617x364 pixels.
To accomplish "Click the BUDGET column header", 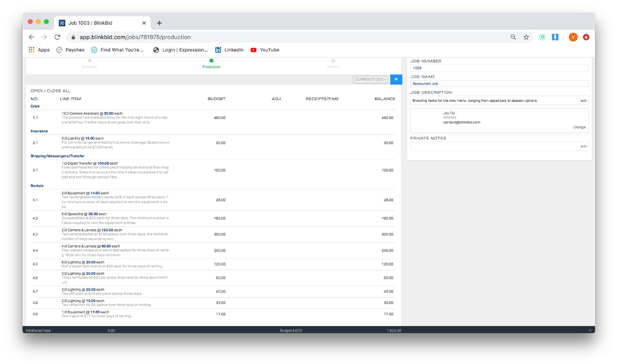I will click(217, 99).
